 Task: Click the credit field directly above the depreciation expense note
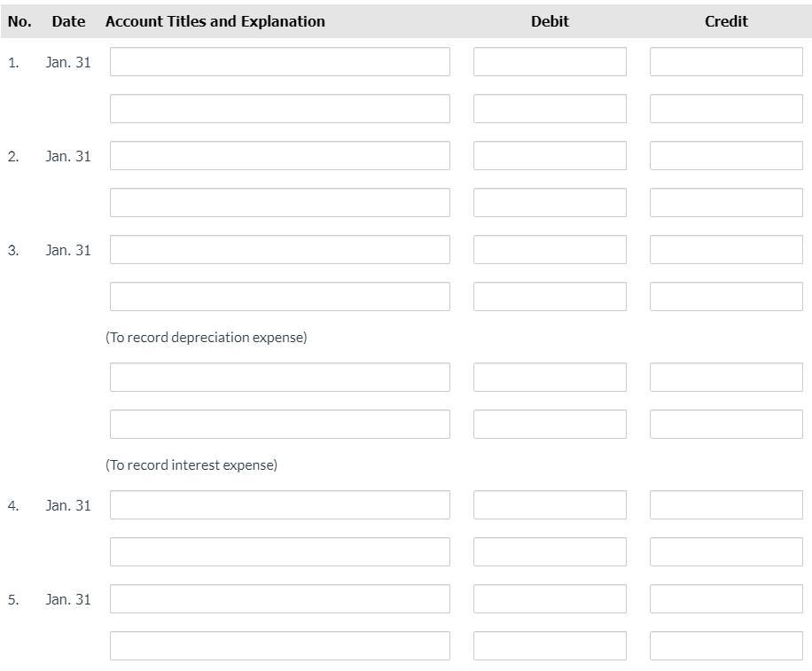tap(726, 297)
